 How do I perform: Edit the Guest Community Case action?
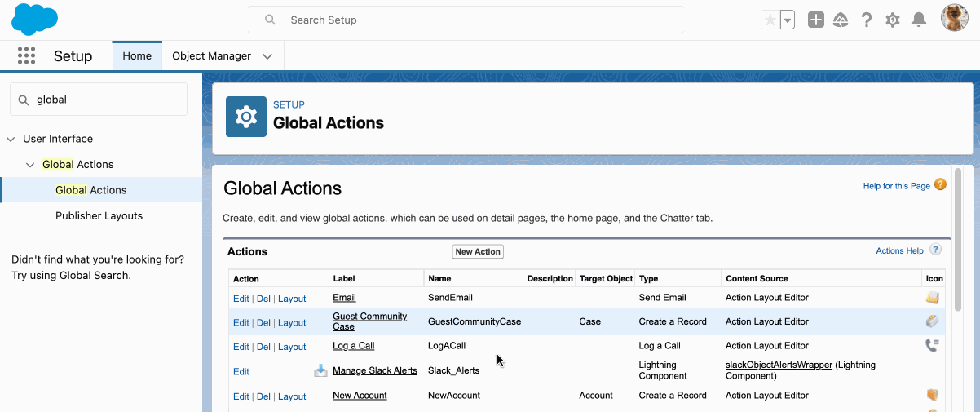click(241, 323)
